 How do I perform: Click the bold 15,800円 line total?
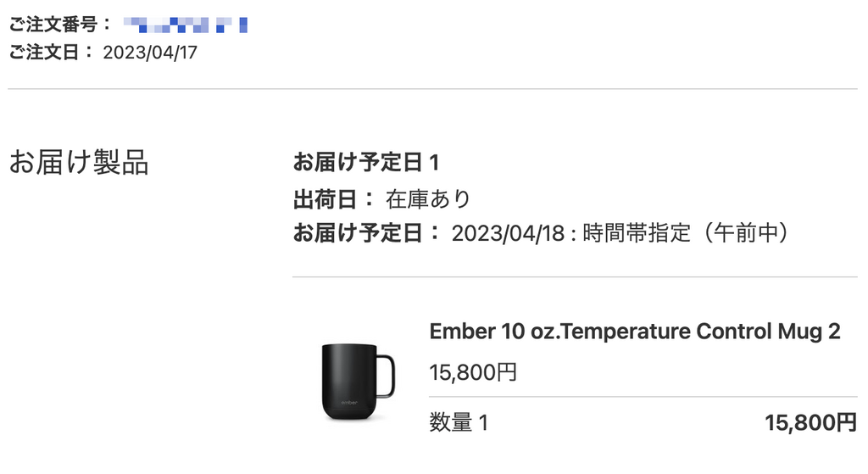click(810, 421)
